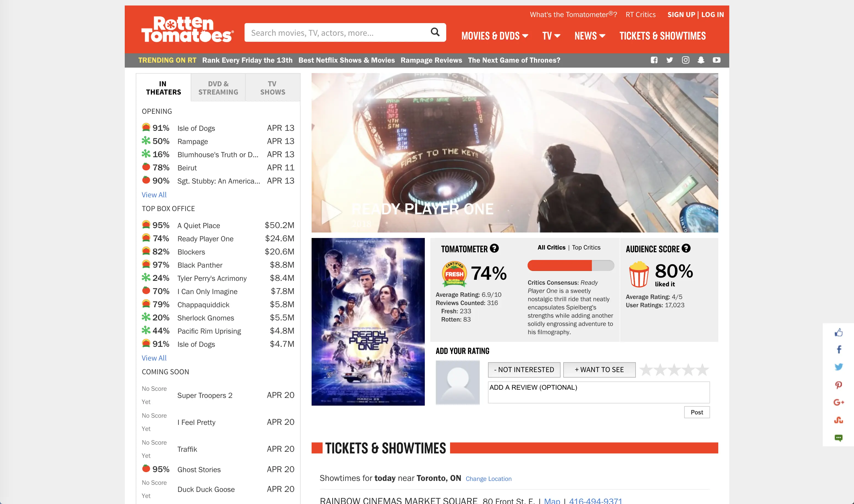Open the search with the magnifying glass icon

tap(435, 32)
